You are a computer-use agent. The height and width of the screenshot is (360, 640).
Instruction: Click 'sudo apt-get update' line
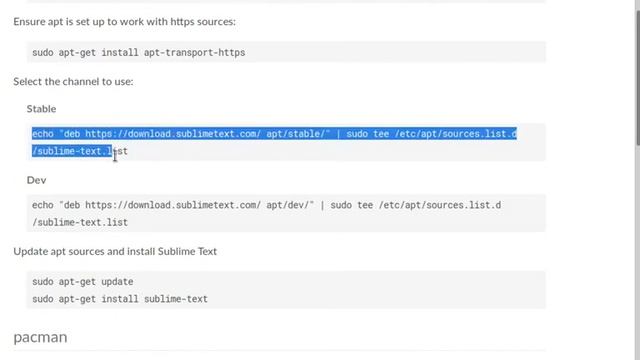(x=82, y=282)
